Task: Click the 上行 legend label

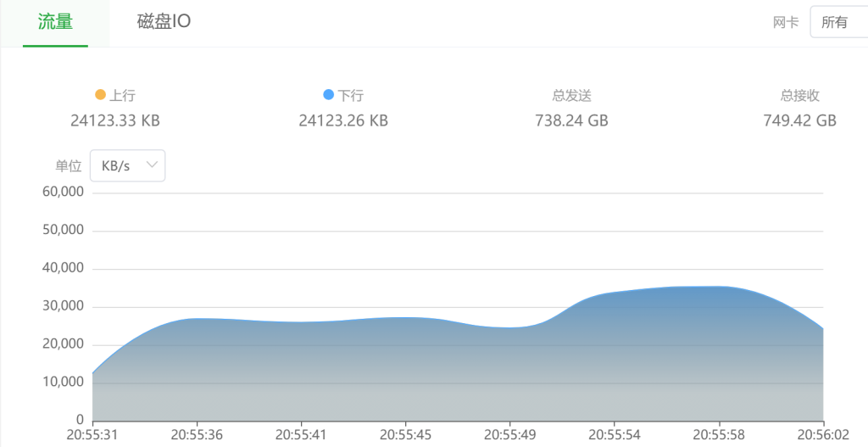Action: pyautogui.click(x=122, y=95)
